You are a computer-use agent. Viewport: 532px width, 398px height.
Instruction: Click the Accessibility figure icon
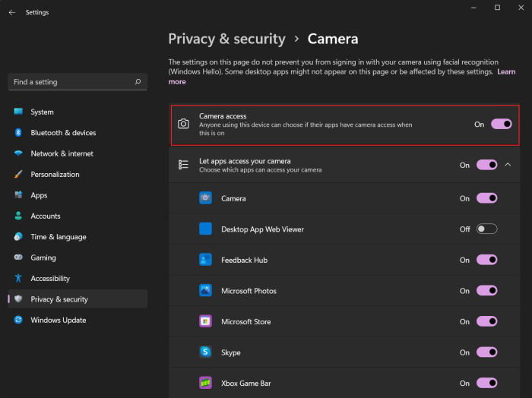pos(18,278)
